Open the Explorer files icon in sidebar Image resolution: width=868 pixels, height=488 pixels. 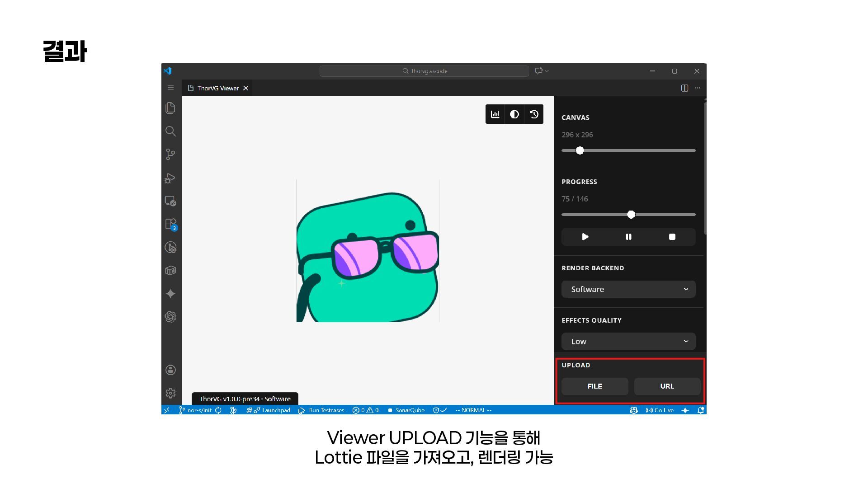coord(170,108)
